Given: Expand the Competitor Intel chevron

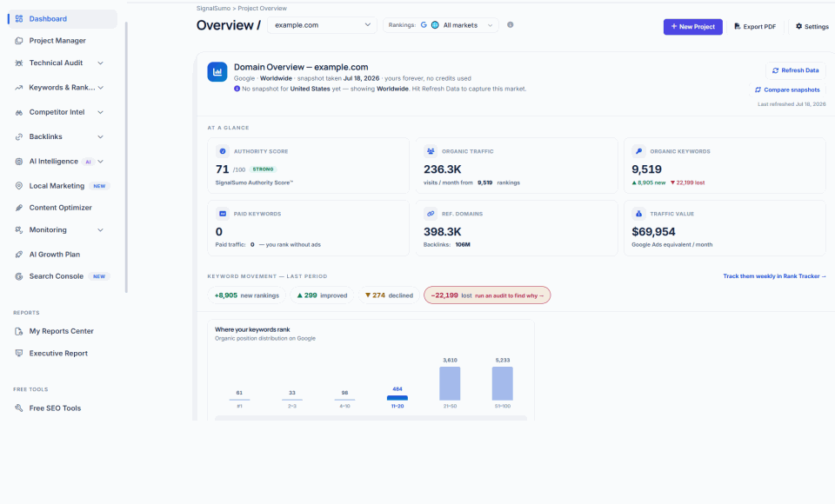Looking at the screenshot, I should [100, 112].
